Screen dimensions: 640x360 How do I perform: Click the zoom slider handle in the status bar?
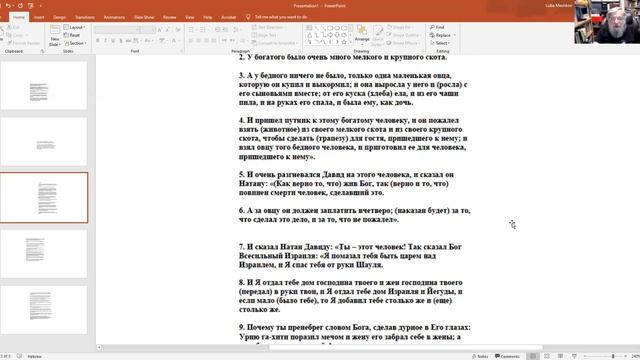pos(613,356)
